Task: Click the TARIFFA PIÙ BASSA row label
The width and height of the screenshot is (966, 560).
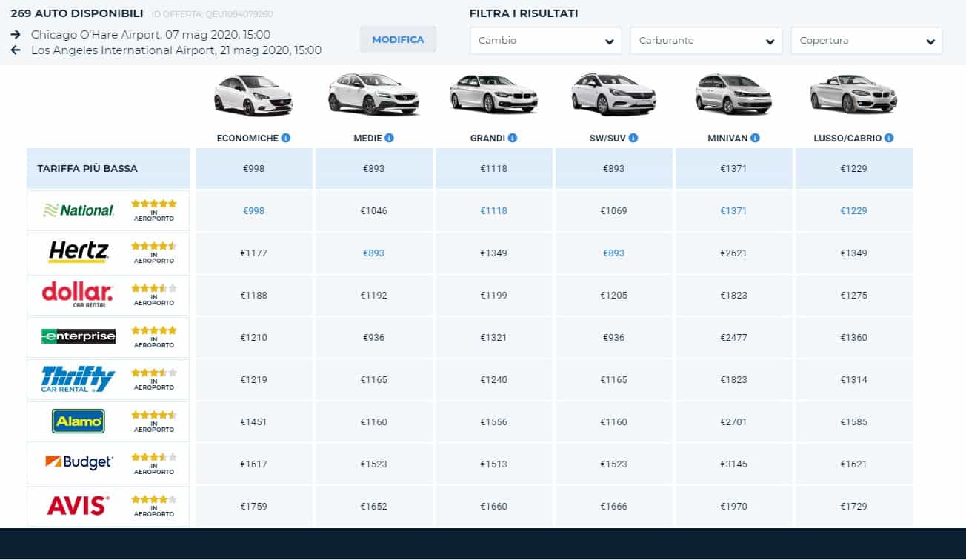Action: [87, 168]
